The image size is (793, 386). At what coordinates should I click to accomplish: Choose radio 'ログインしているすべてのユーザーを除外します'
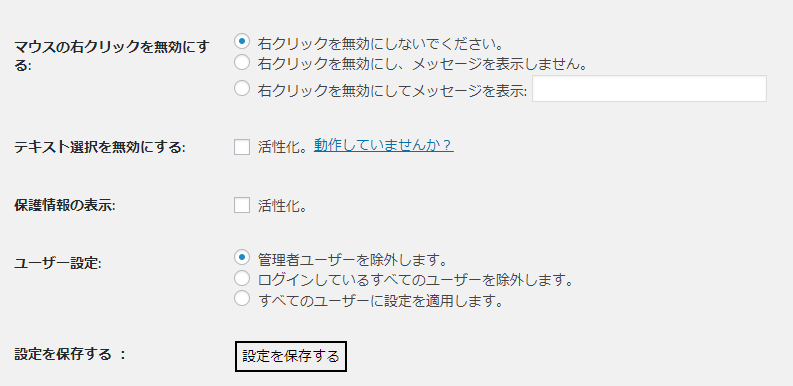tap(242, 278)
